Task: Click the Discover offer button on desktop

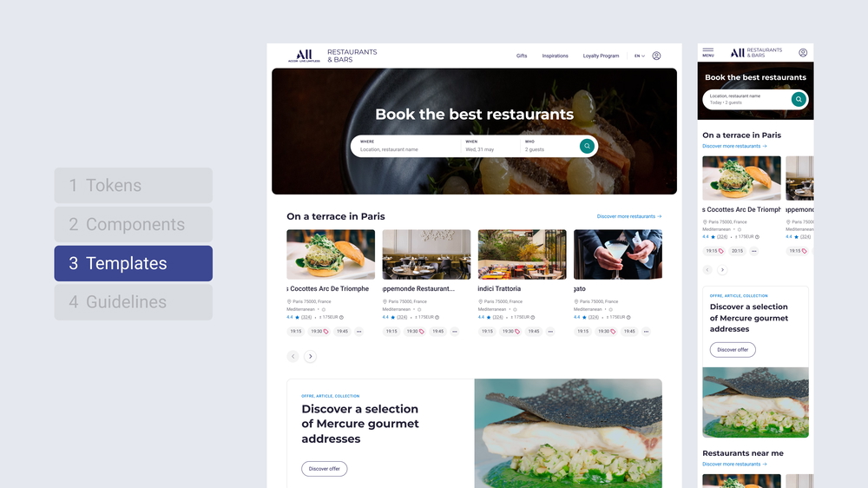Action: pos(325,469)
